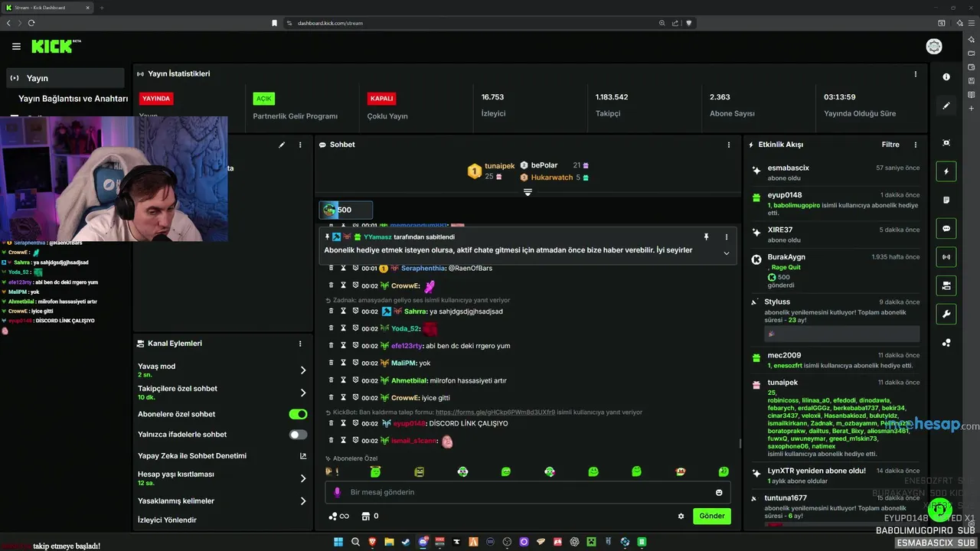The height and width of the screenshot is (551, 980).
Task: Launch Discord from the taskbar
Action: click(x=423, y=542)
